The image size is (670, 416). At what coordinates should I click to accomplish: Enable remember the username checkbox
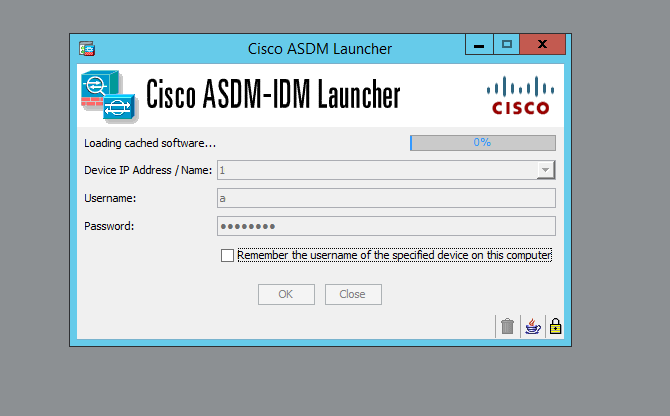tap(227, 255)
